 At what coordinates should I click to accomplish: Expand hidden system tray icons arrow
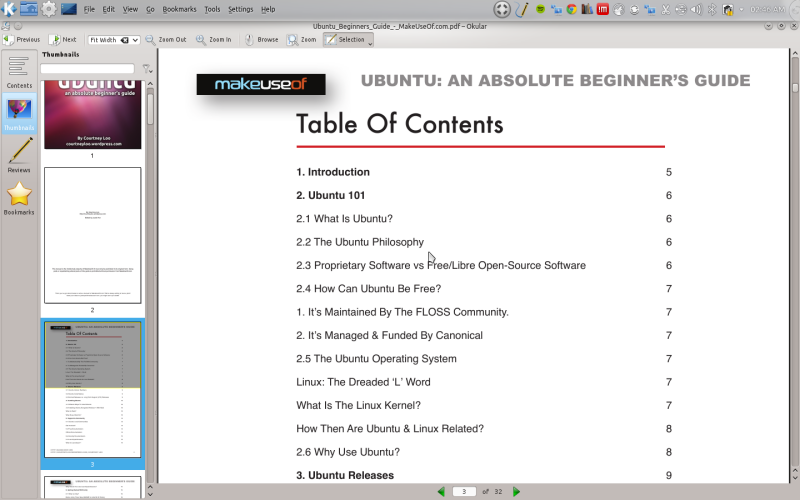[741, 9]
